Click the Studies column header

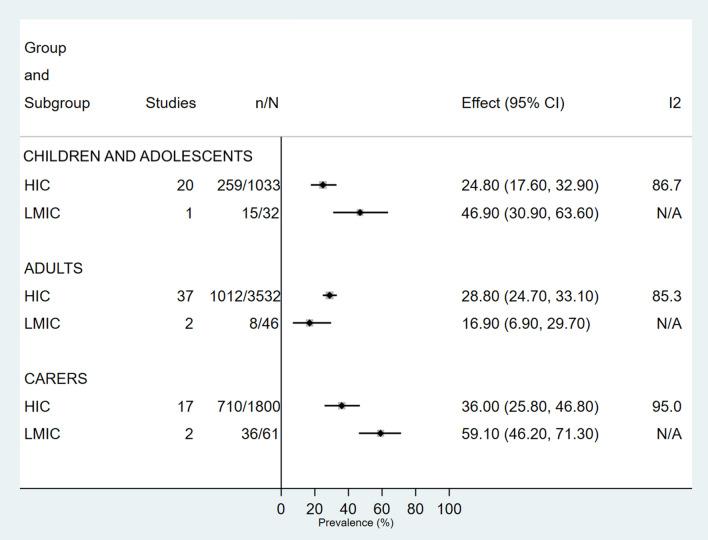pyautogui.click(x=170, y=102)
